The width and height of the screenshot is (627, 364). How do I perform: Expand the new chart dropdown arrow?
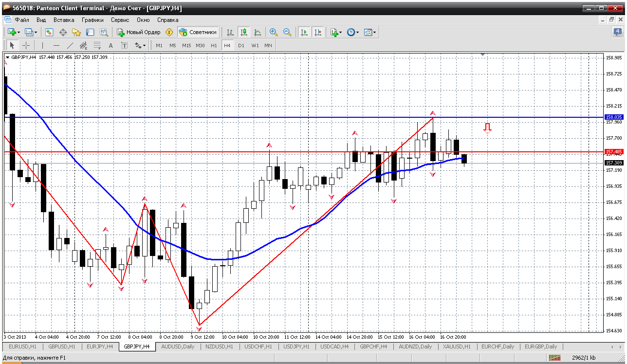point(19,32)
